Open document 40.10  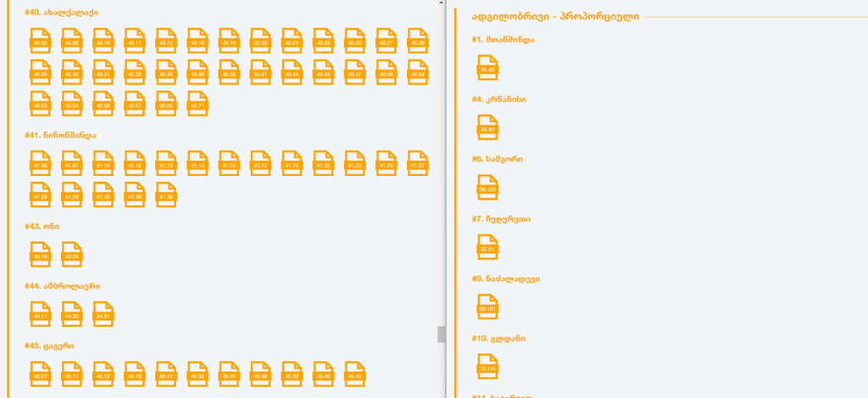[x=103, y=41]
